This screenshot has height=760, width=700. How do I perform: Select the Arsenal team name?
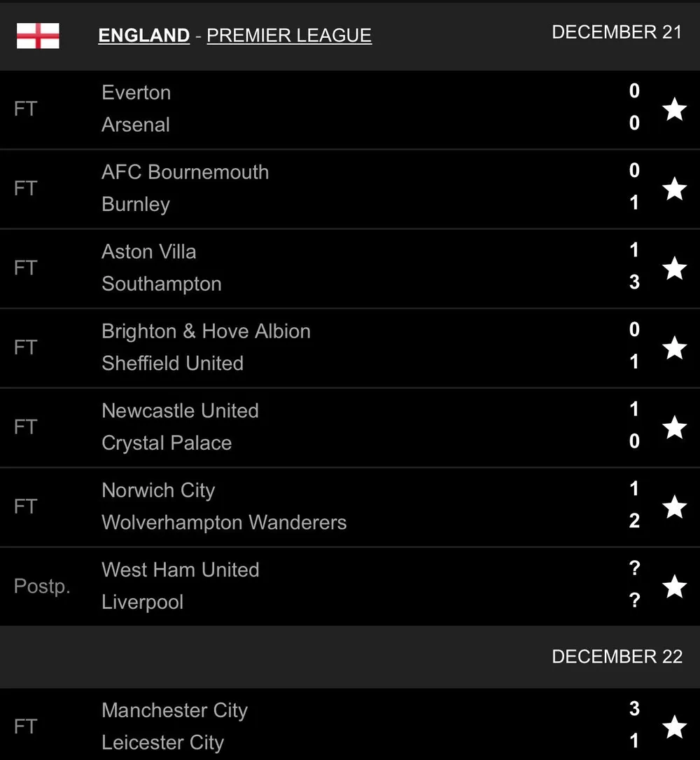click(x=136, y=125)
